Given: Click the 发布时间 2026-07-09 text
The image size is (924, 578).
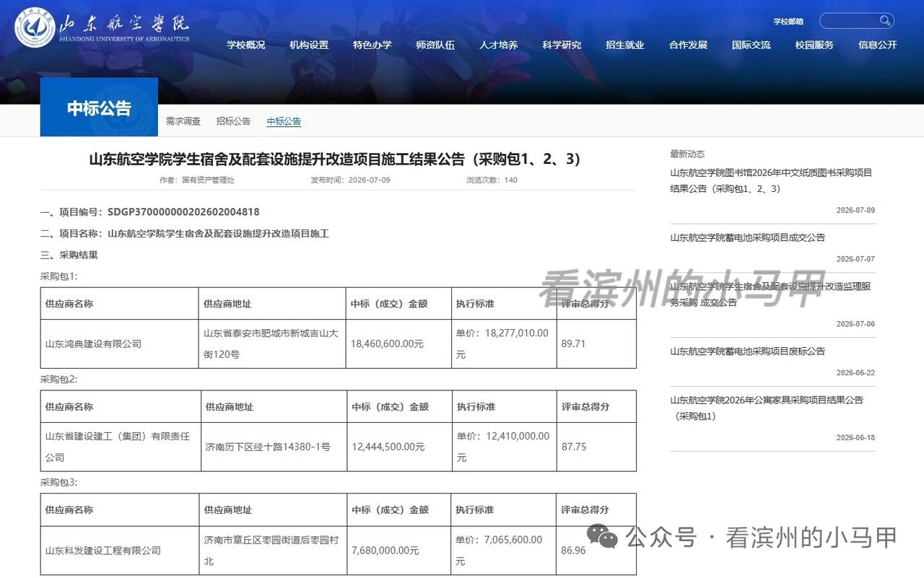Looking at the screenshot, I should (350, 180).
